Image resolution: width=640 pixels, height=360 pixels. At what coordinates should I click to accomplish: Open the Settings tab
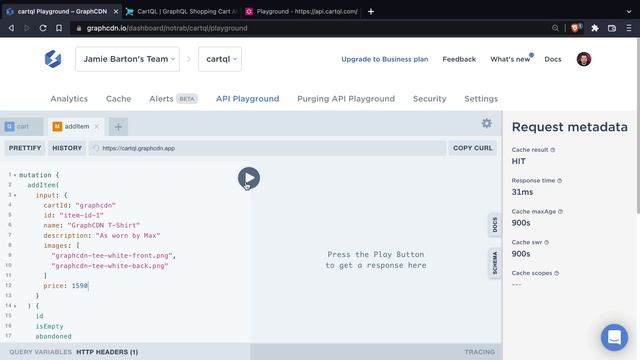481,99
